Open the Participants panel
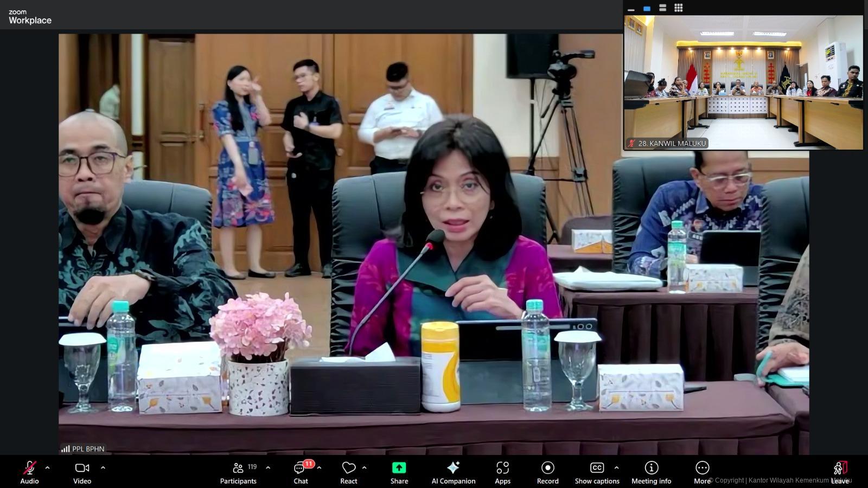This screenshot has height=488, width=868. click(238, 468)
